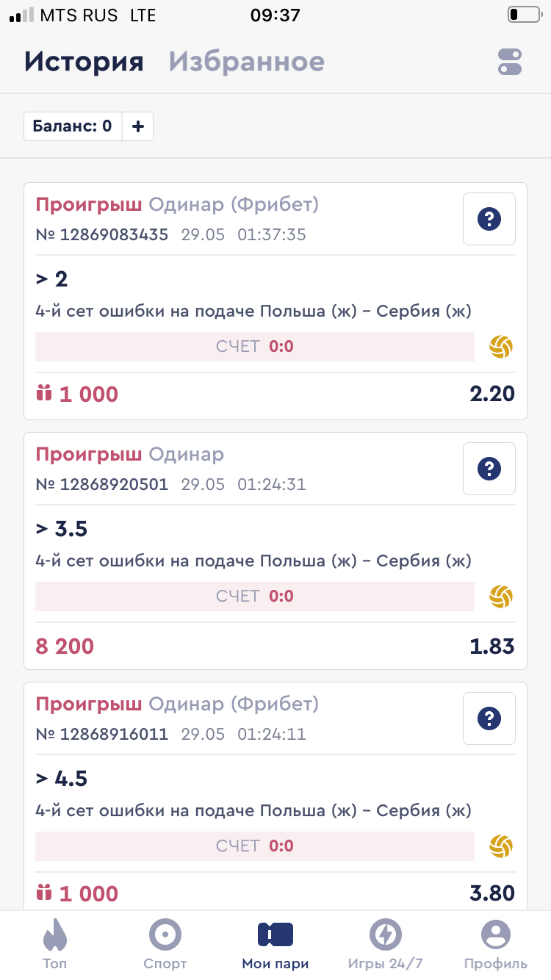Tap event title in the > 4.5 bet
The height and width of the screenshot is (980, 551).
253,811
